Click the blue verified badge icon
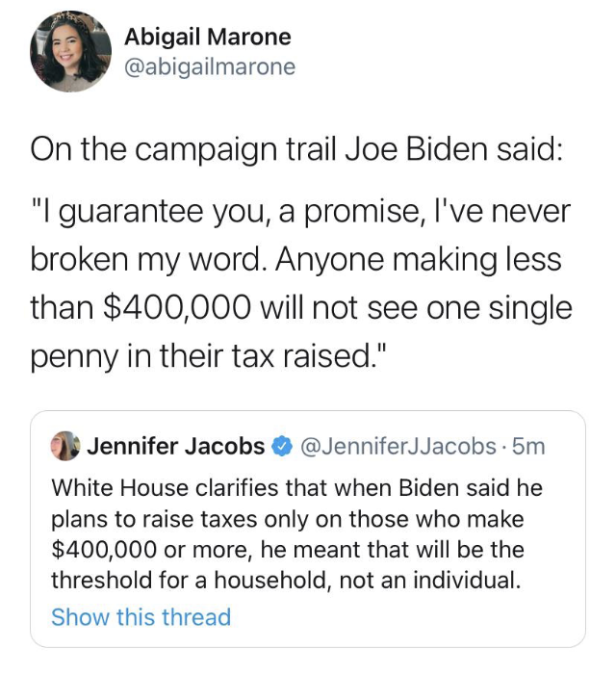This screenshot has height=674, width=616. pyautogui.click(x=281, y=447)
